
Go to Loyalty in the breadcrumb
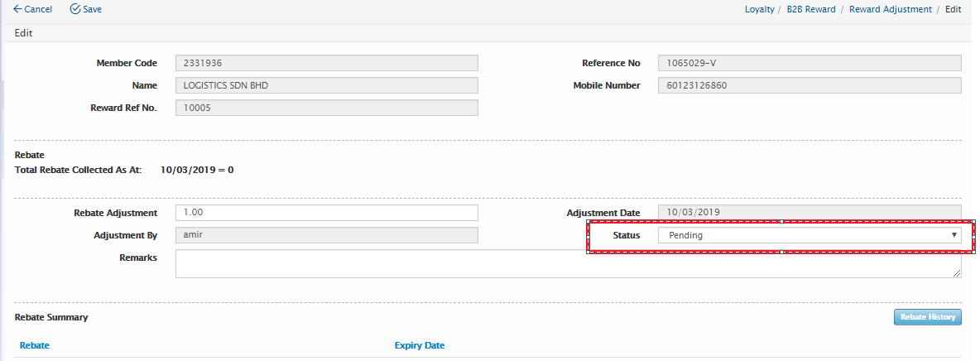757,9
